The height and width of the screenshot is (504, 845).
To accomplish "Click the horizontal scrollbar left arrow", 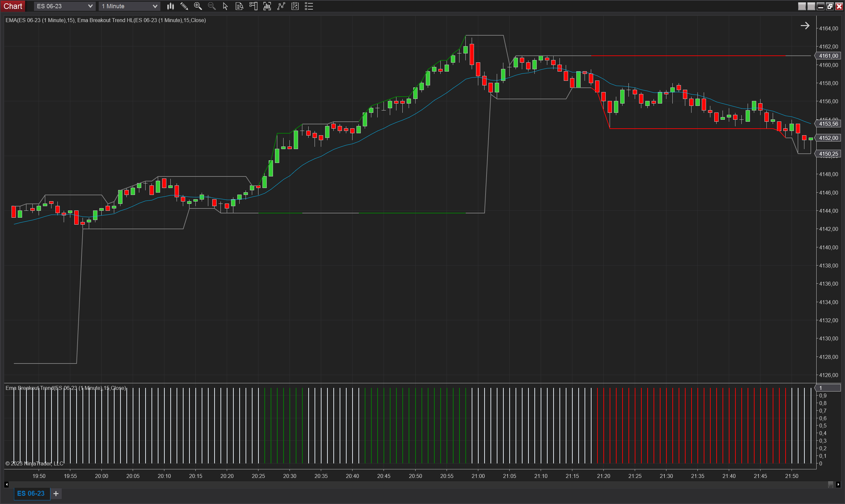I will (7, 485).
